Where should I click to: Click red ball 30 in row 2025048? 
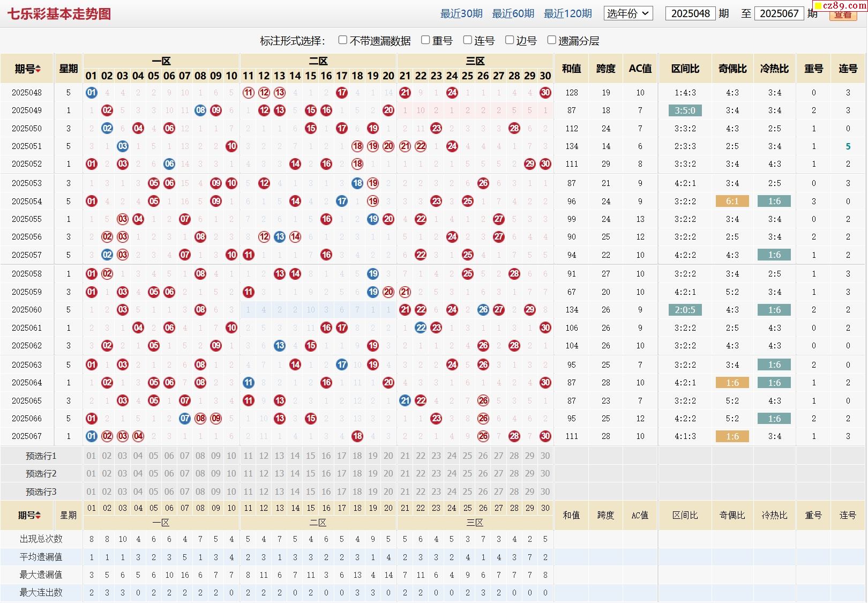pyautogui.click(x=545, y=93)
